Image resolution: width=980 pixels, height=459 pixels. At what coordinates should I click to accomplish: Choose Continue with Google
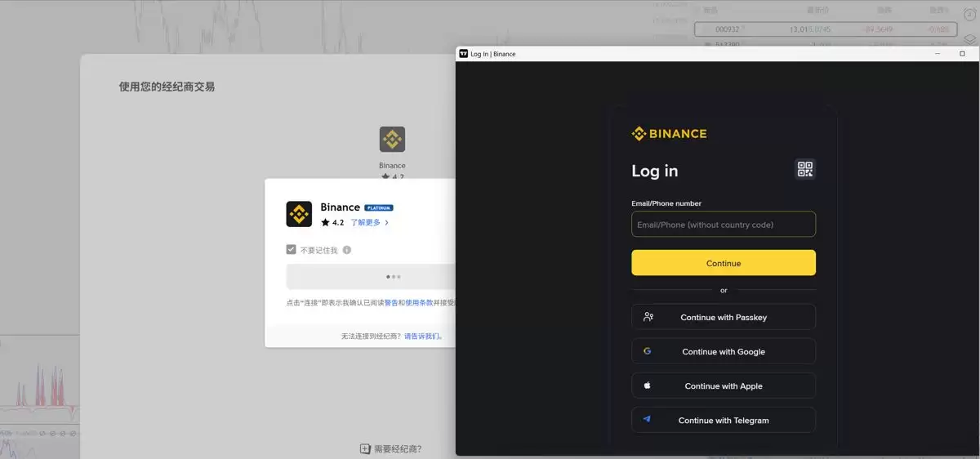pyautogui.click(x=724, y=351)
